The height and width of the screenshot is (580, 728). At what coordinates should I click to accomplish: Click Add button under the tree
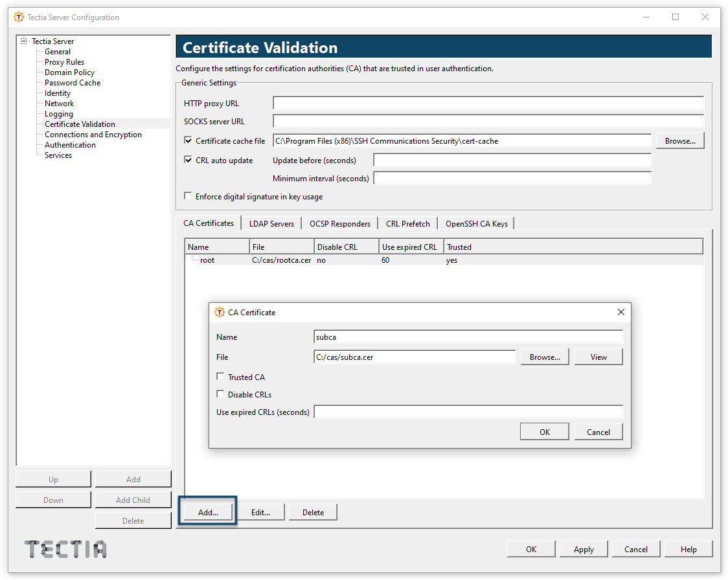pyautogui.click(x=133, y=479)
